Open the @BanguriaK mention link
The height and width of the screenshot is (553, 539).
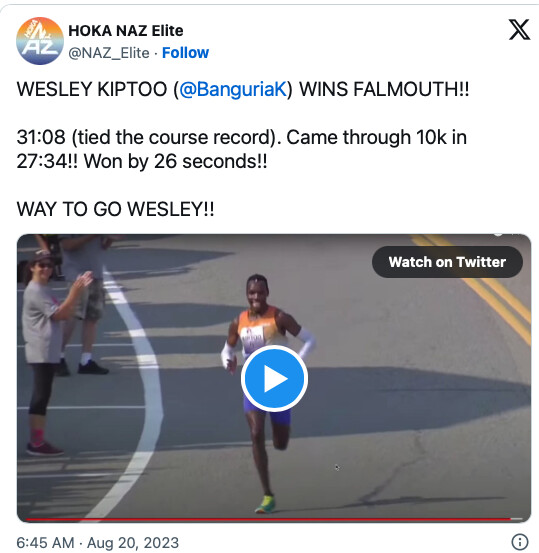click(234, 89)
